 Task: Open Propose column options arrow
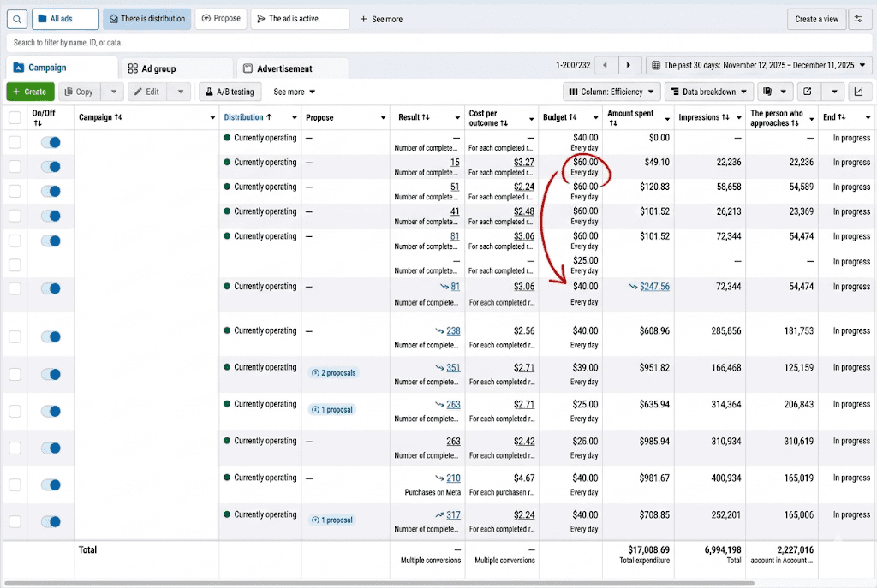[383, 118]
